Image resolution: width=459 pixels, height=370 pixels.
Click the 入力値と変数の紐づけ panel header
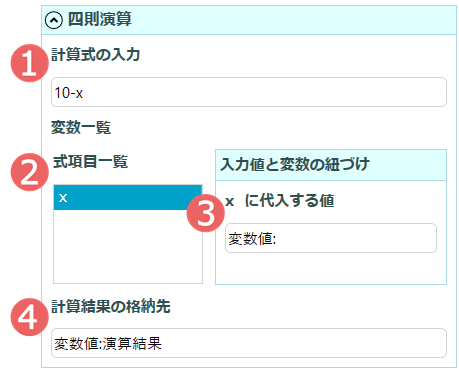point(331,165)
